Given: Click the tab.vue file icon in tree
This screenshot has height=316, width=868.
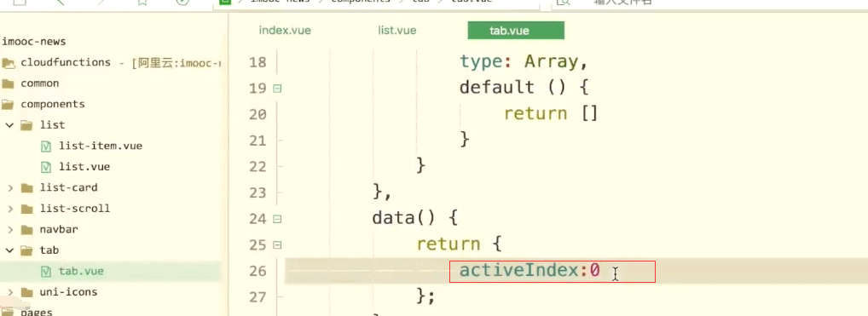Looking at the screenshot, I should coord(47,271).
